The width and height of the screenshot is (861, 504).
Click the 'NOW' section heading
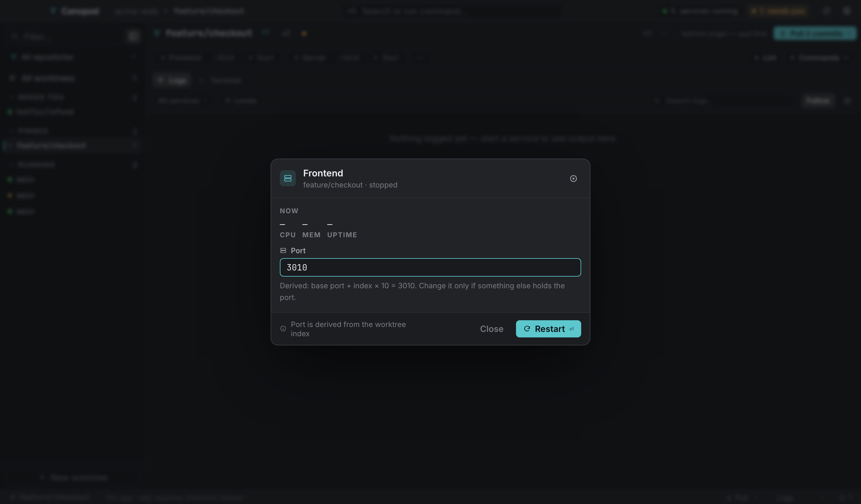289,211
